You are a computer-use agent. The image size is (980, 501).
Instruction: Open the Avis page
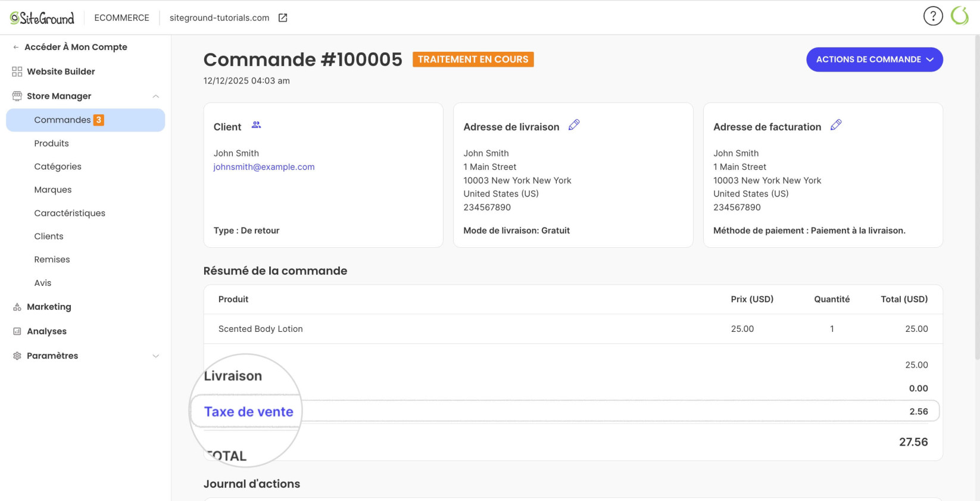(43, 283)
